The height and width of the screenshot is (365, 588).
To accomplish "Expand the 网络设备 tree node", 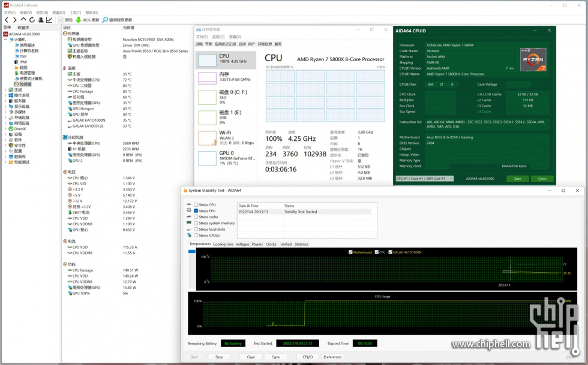I will coord(5,123).
